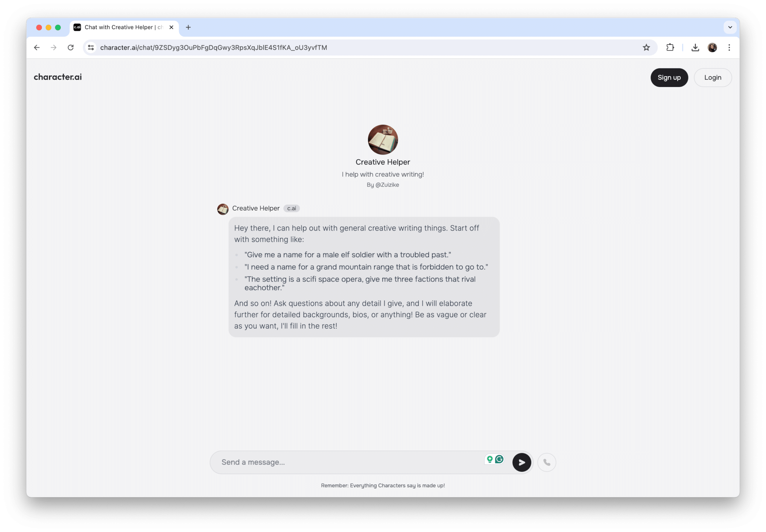
Task: Click the voice call icon
Action: (545, 462)
